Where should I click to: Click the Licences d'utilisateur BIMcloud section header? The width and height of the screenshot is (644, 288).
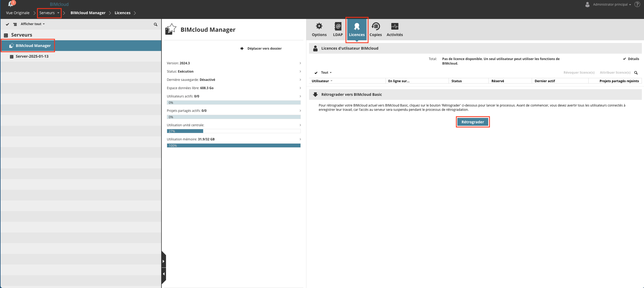coord(475,48)
